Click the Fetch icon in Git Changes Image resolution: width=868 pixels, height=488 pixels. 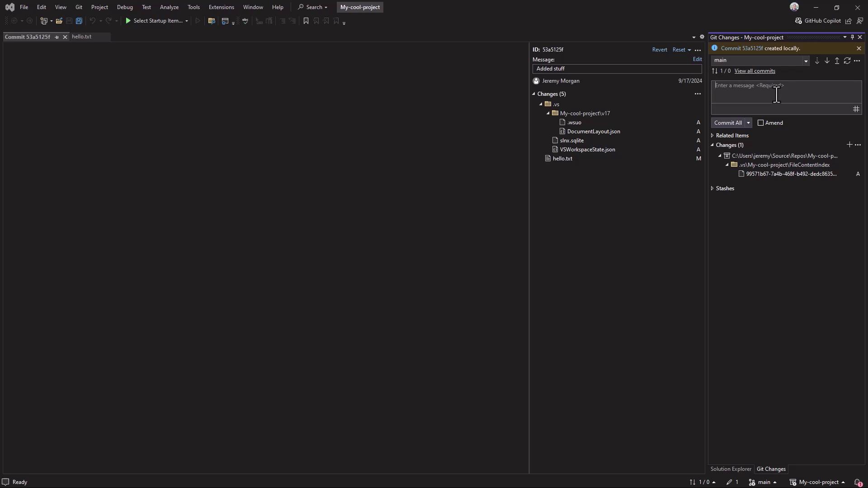coord(816,61)
